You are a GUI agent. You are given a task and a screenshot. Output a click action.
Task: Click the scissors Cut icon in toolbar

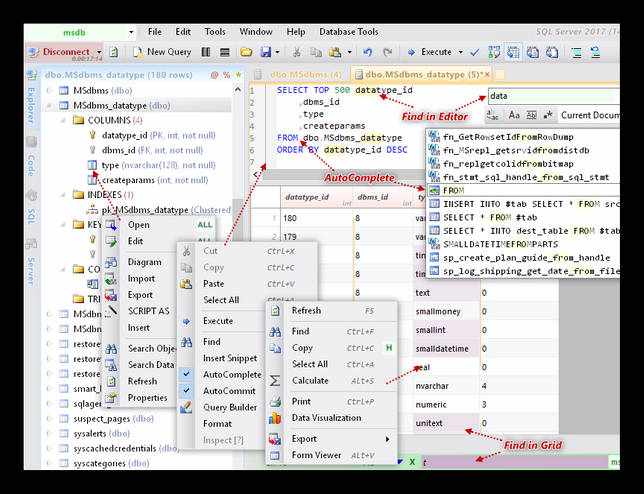coord(297,52)
